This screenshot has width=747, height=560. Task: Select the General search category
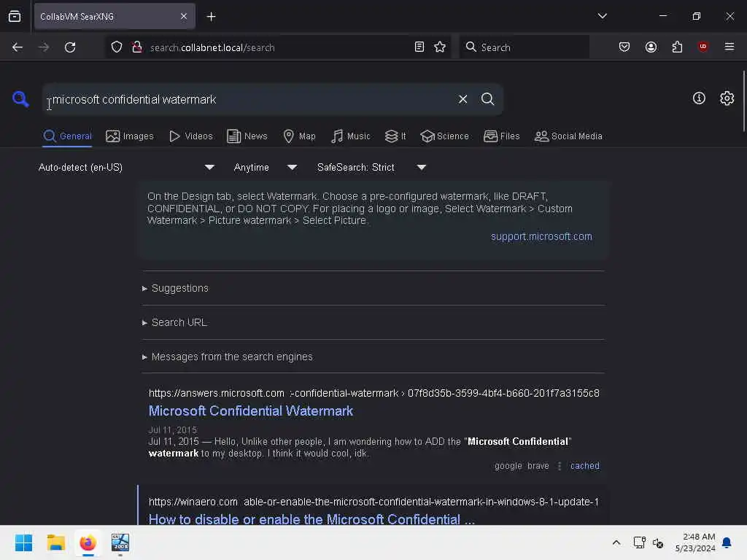tap(67, 136)
